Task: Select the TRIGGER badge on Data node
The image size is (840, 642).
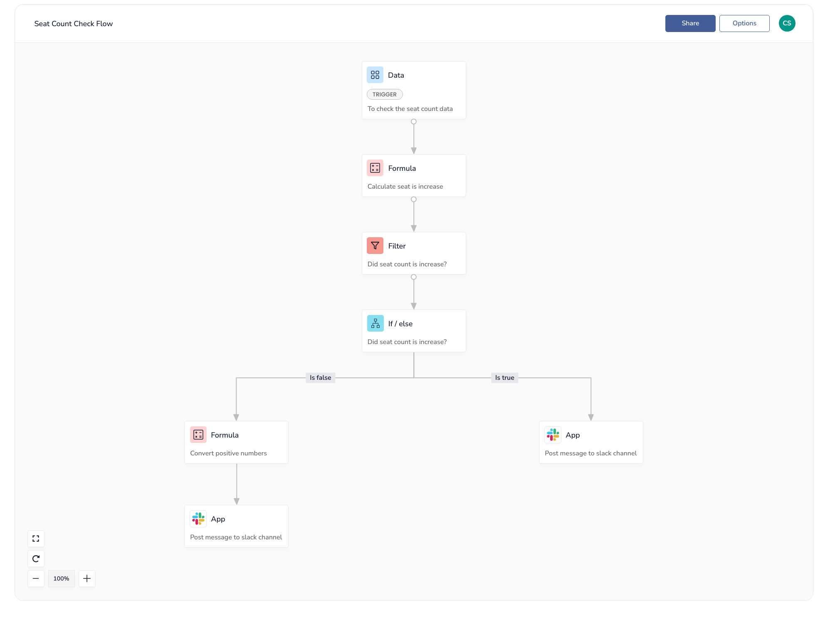Action: [384, 94]
